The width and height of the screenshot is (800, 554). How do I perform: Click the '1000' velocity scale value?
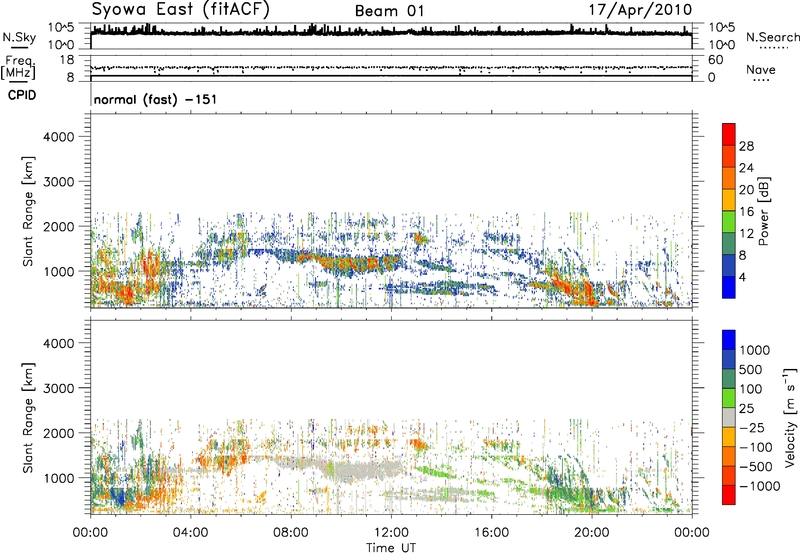[x=754, y=350]
